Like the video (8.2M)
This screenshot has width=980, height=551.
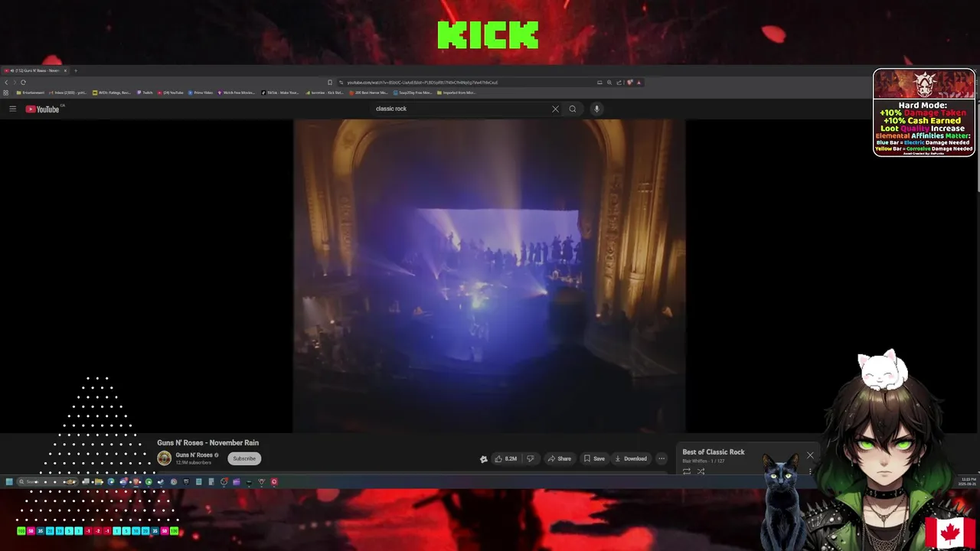click(x=505, y=458)
